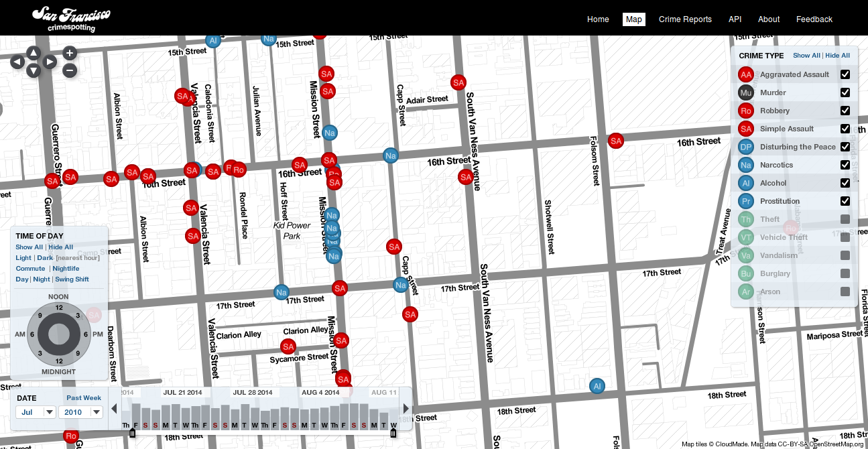Viewport: 868px width, 449px height.
Task: Click Show All in the Crime Type panel
Action: click(806, 56)
